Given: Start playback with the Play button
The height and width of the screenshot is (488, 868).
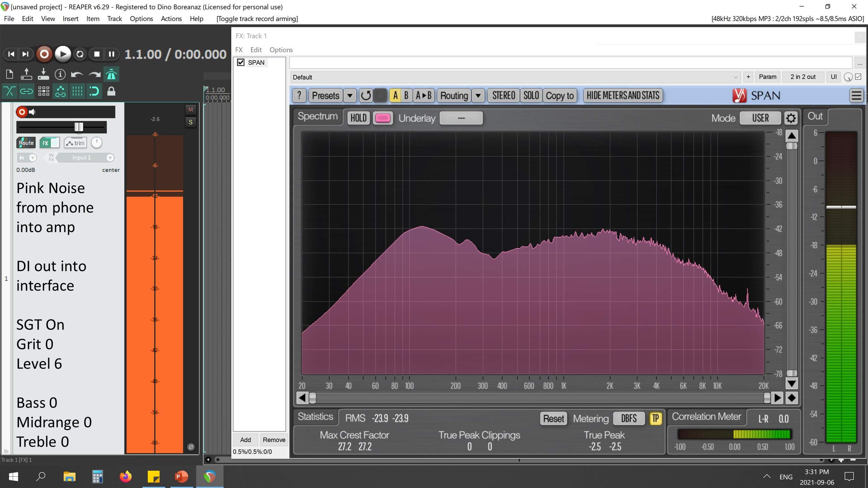Looking at the screenshot, I should [63, 54].
